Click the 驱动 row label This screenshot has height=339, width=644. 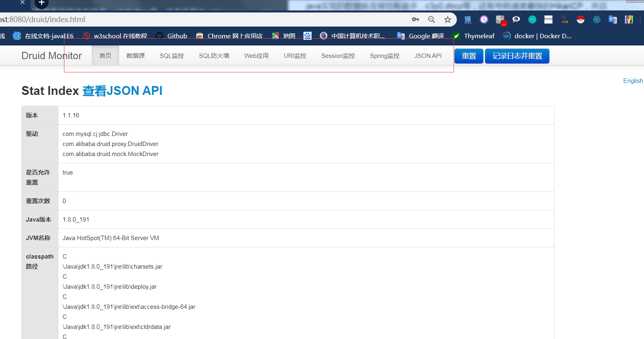point(32,134)
